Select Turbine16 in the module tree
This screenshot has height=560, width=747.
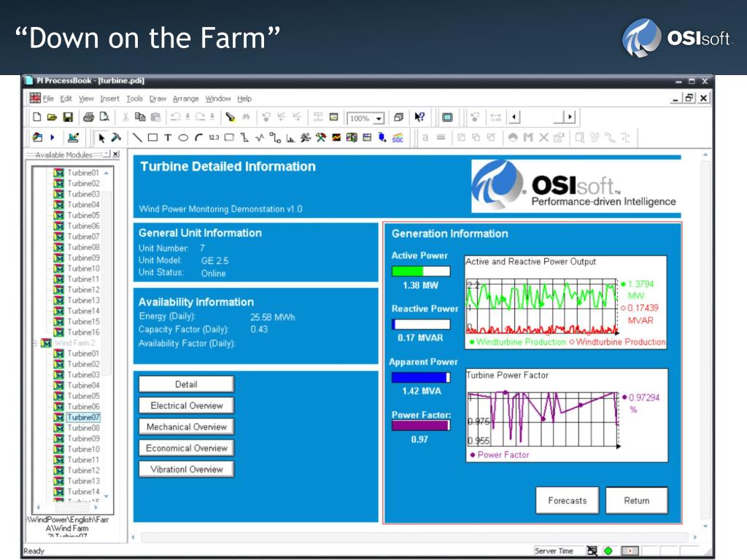point(83,332)
